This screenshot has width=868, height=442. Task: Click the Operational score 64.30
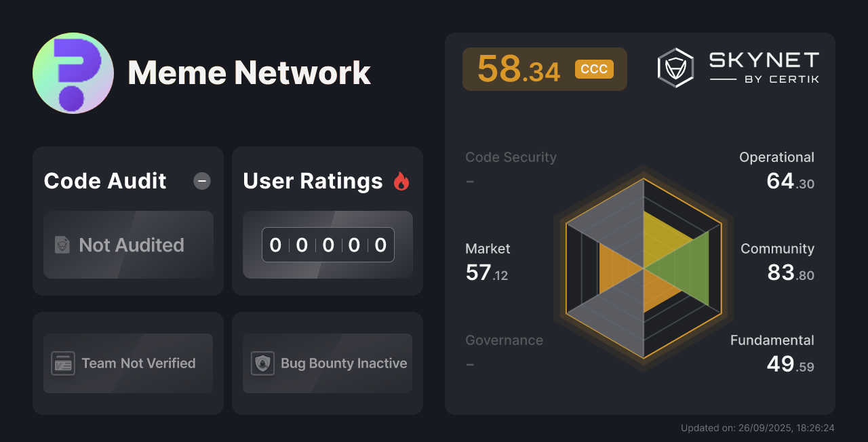(790, 181)
